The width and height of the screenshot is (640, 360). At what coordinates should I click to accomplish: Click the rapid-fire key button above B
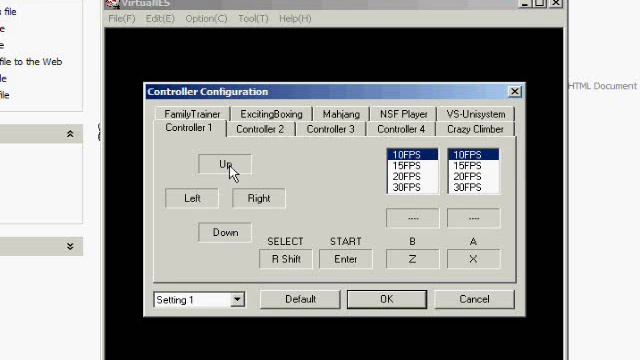click(x=413, y=218)
